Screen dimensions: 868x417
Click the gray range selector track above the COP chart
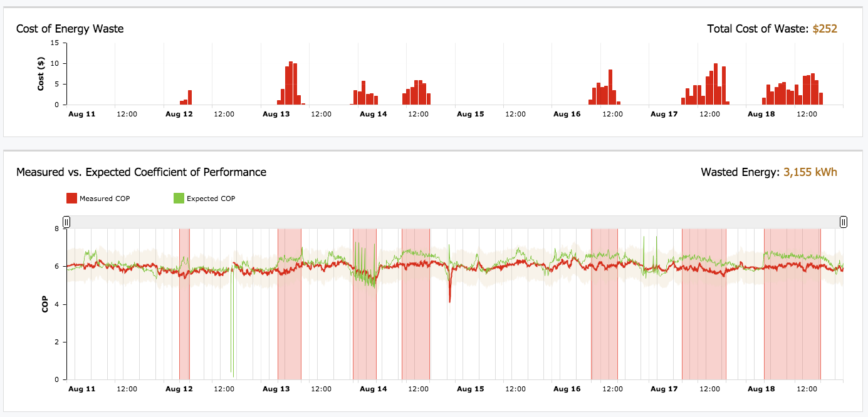tap(455, 222)
